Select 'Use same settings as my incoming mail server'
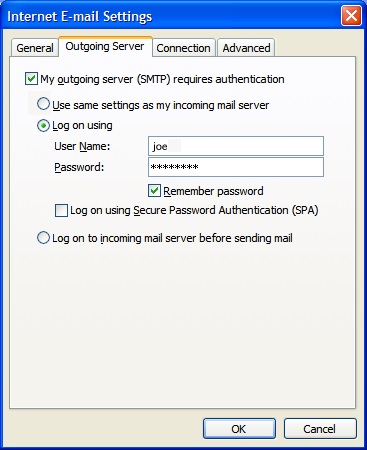 43,104
